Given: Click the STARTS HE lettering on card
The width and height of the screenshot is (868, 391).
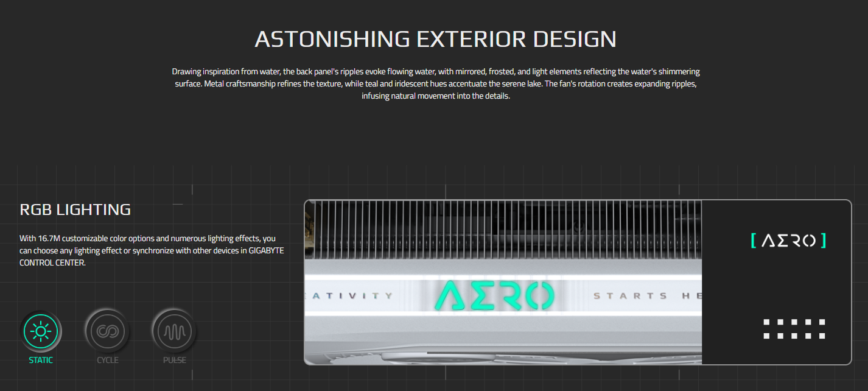Looking at the screenshot, I should click(646, 296).
